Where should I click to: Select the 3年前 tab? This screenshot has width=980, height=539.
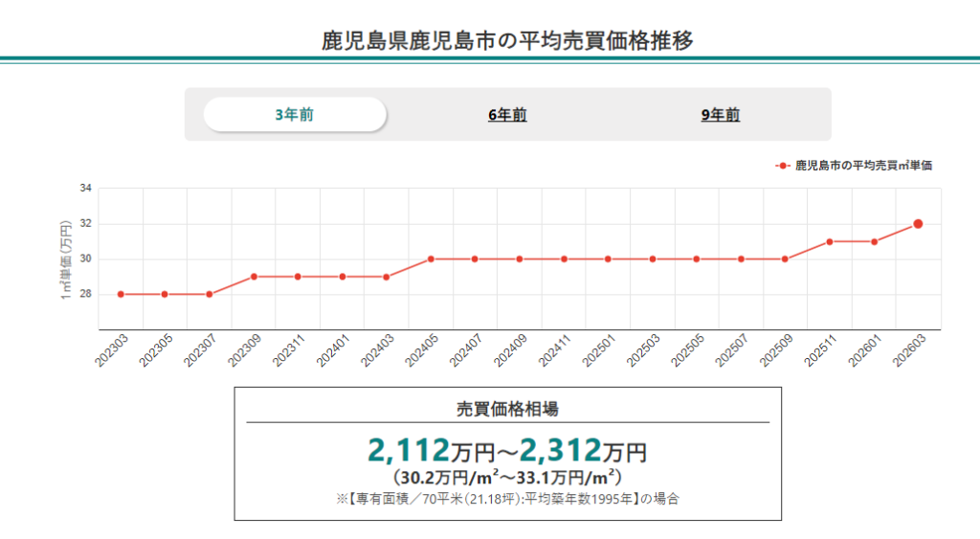click(x=295, y=115)
